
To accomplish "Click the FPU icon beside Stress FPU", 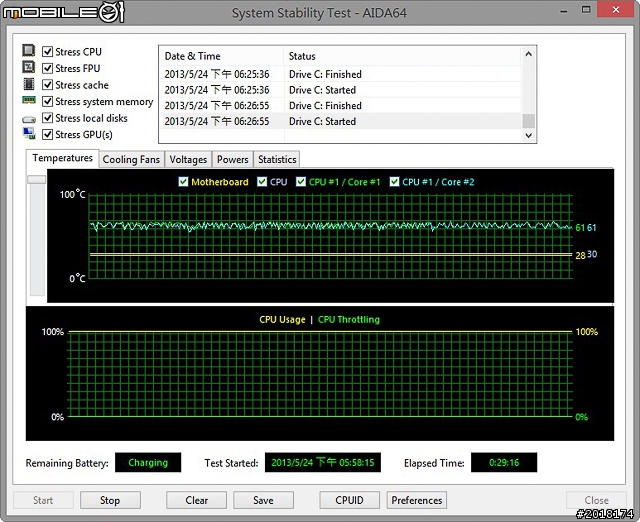I will pyautogui.click(x=29, y=67).
